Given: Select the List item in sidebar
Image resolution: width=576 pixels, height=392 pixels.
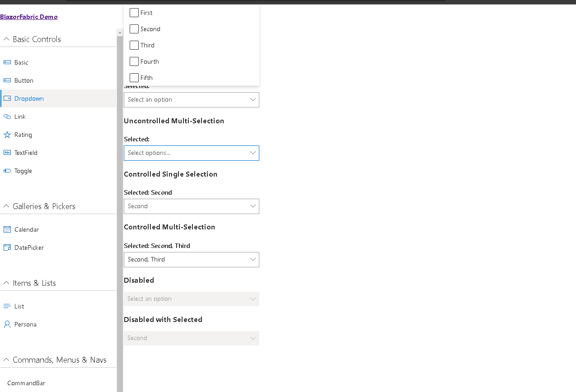Looking at the screenshot, I should pyautogui.click(x=19, y=306).
